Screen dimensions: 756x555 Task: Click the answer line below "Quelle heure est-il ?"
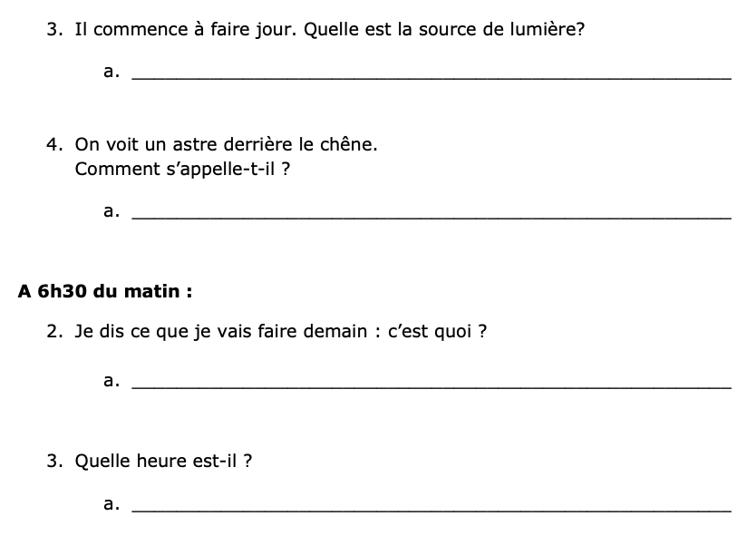click(x=431, y=511)
